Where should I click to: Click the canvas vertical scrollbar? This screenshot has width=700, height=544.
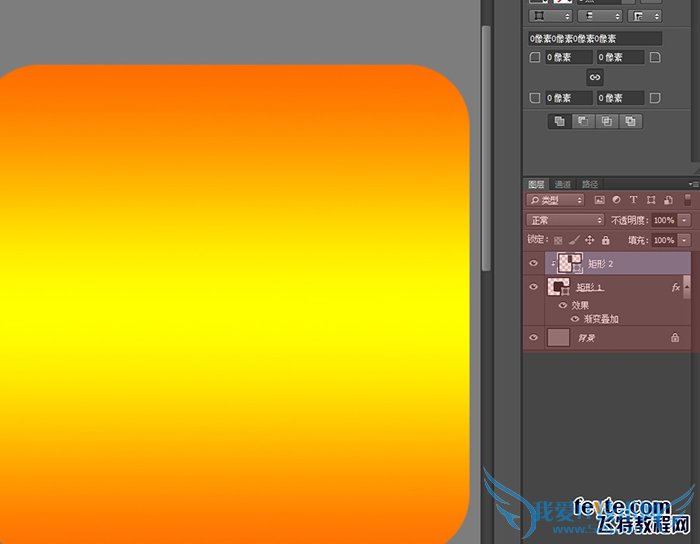pos(486,149)
